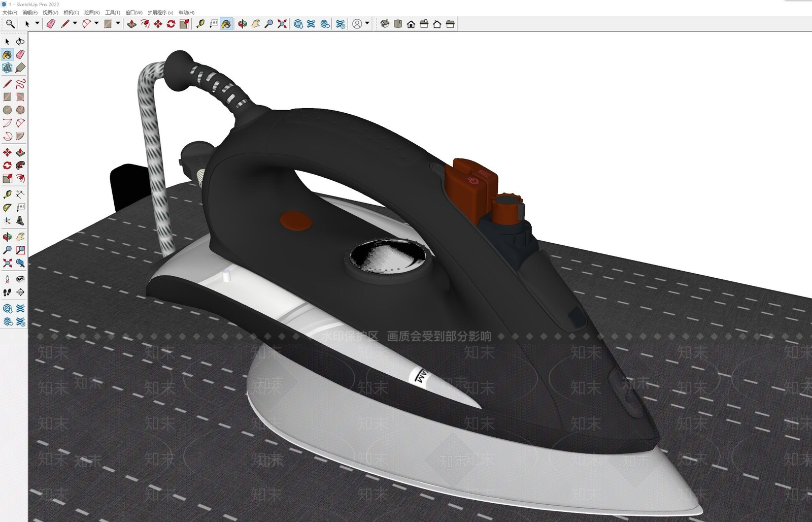Select the Circle tool
The height and width of the screenshot is (522, 812).
coord(7,110)
